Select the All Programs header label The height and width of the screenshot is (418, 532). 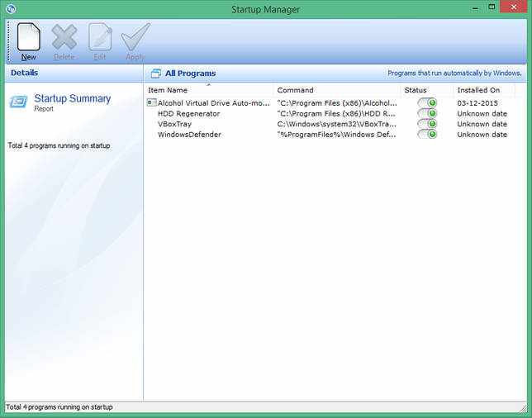[x=190, y=74]
